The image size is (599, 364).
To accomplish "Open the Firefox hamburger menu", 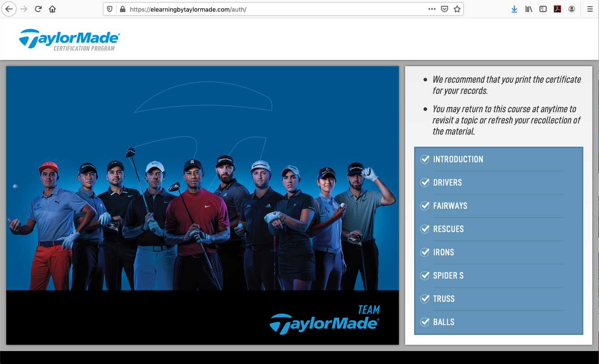I will (590, 9).
